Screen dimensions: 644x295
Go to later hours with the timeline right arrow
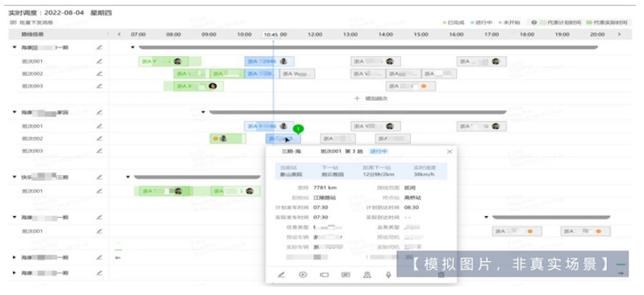[619, 35]
